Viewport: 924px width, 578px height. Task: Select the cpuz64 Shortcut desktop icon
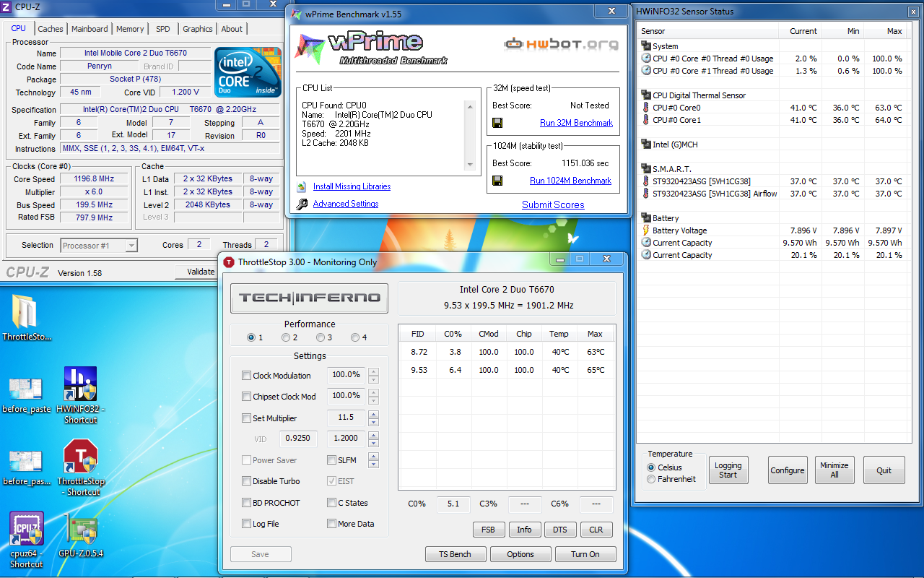26,539
